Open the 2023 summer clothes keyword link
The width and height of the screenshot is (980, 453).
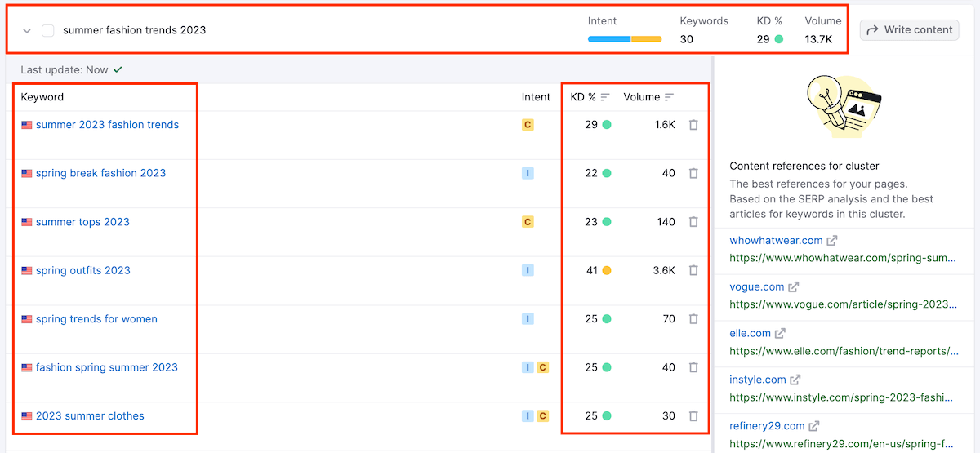[90, 415]
